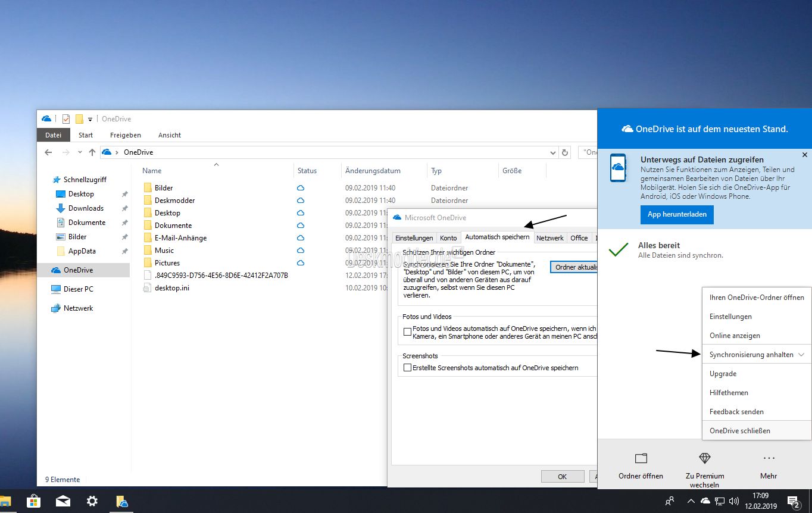Viewport: 812px width, 513px height.
Task: Refresh the OneDrive folder view
Action: point(565,152)
